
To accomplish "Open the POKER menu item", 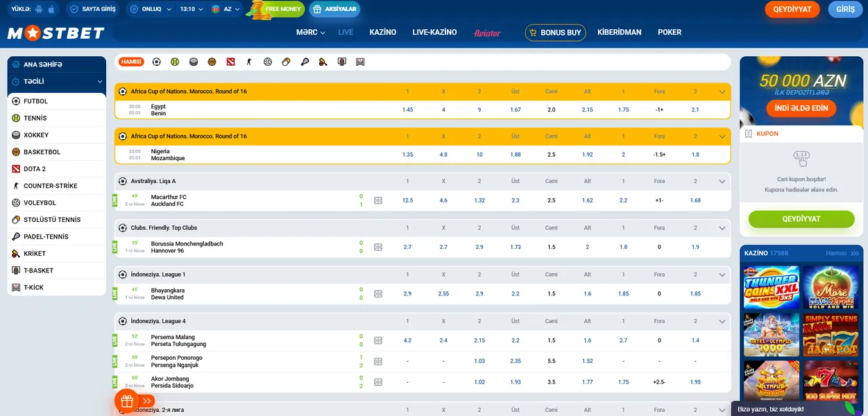I will click(670, 33).
